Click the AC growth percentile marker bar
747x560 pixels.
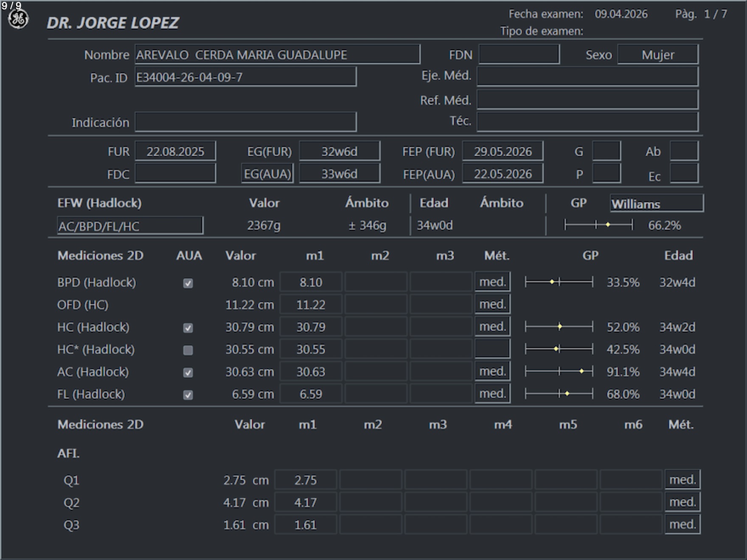pos(559,372)
